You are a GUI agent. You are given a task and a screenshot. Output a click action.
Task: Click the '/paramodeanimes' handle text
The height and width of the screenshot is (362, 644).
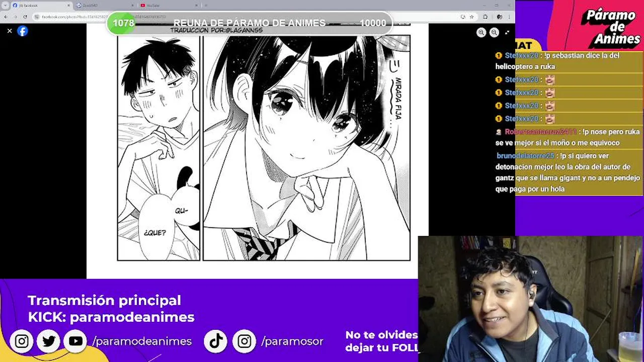[142, 341]
